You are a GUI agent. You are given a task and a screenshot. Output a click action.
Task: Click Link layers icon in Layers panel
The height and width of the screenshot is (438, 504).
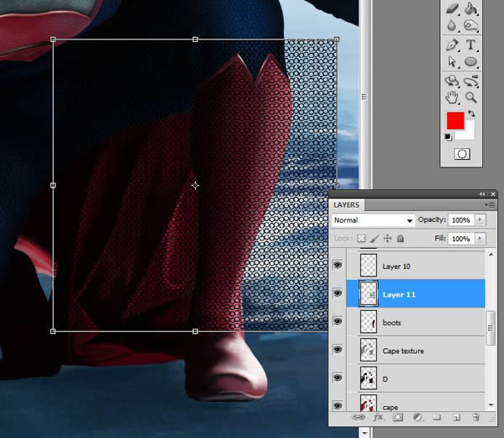(x=359, y=418)
